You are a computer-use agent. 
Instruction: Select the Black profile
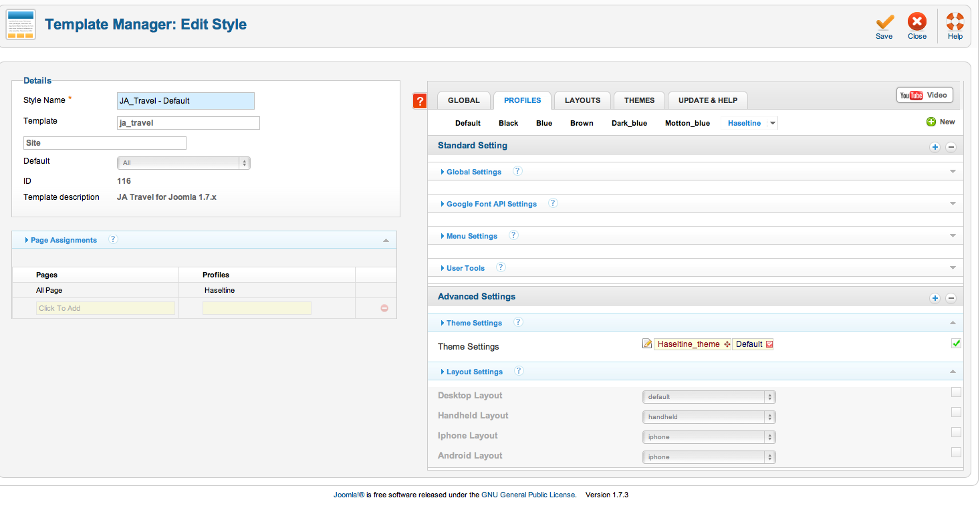click(x=509, y=123)
